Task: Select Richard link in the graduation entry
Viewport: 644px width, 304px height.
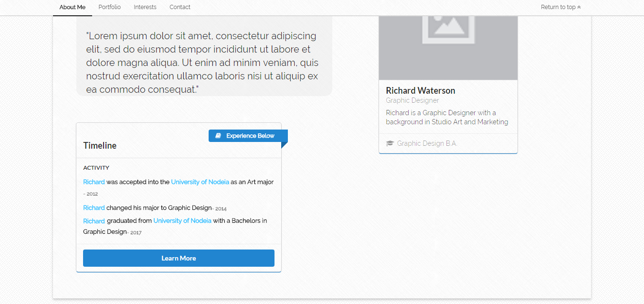Action: (94, 220)
